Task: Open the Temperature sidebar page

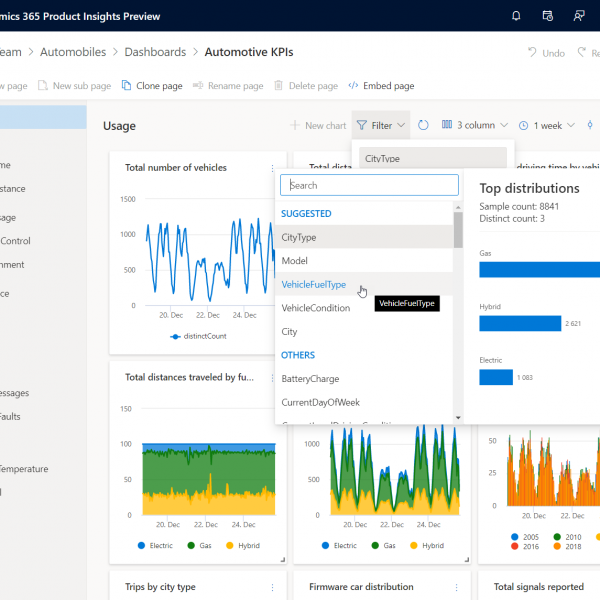Action: [x=24, y=469]
